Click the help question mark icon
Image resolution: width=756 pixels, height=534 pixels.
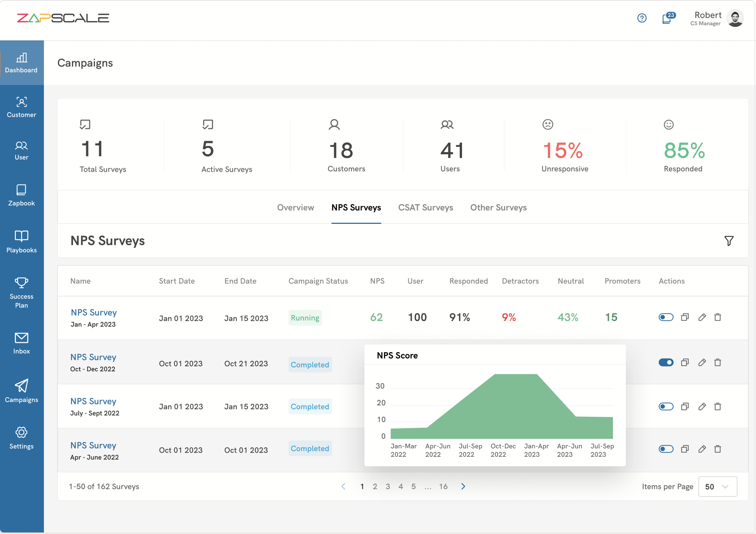pos(642,18)
